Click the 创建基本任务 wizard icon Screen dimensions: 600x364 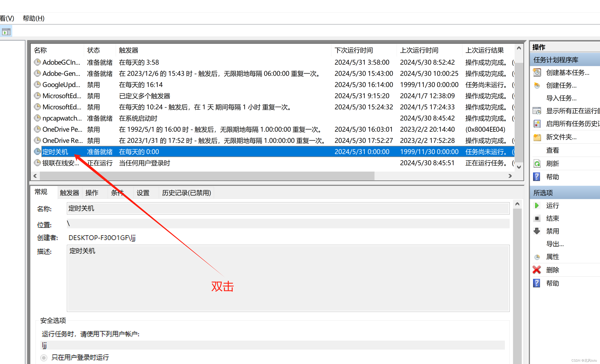click(537, 73)
